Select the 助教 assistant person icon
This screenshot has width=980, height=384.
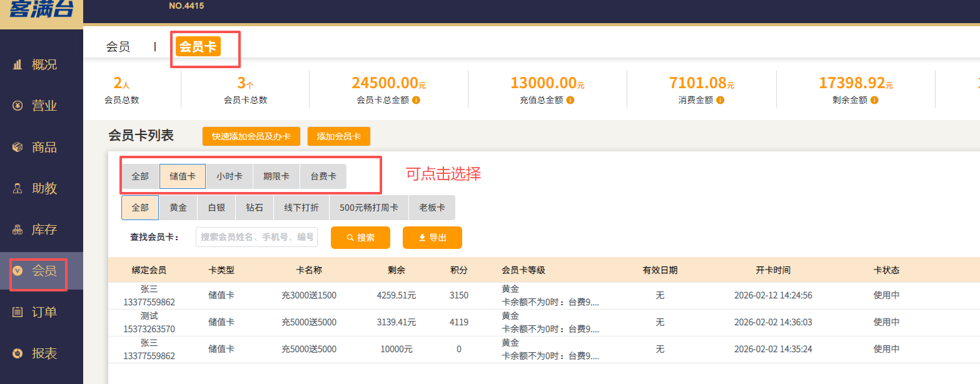(x=18, y=188)
